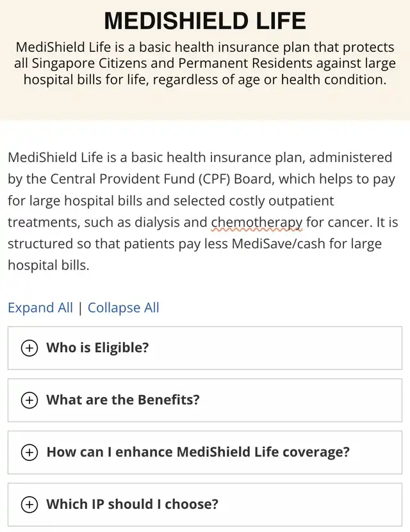Click the MEDISHIELD LIFE page title

(205, 21)
